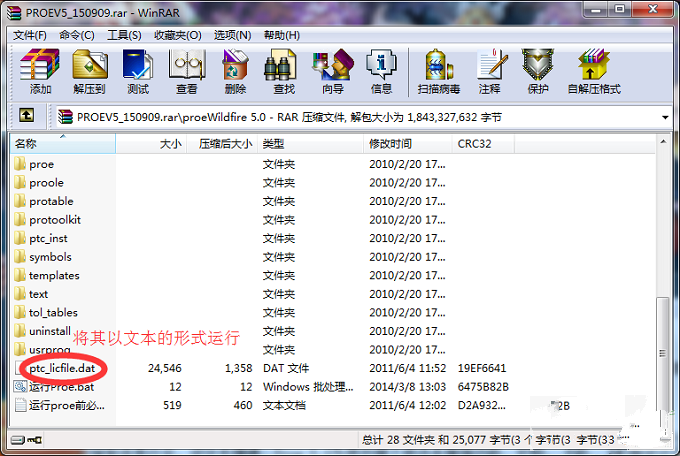Select the proe folder icon
Image resolution: width=680 pixels, height=456 pixels.
click(x=20, y=164)
